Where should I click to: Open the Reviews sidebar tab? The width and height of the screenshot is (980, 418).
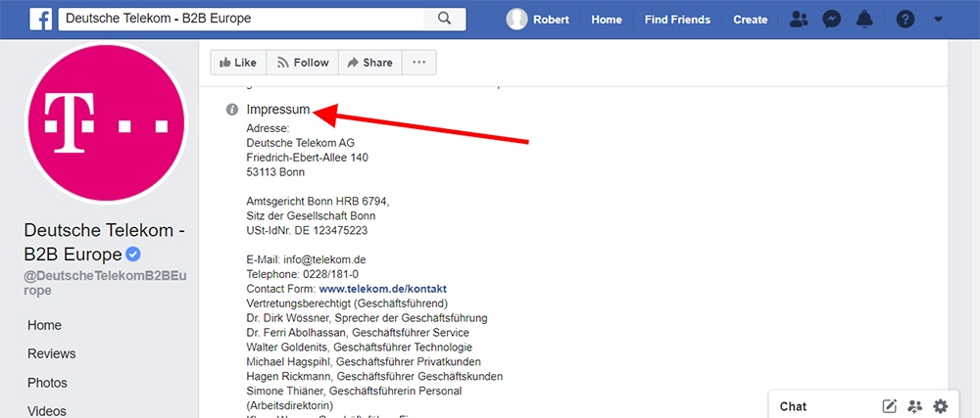tap(51, 353)
